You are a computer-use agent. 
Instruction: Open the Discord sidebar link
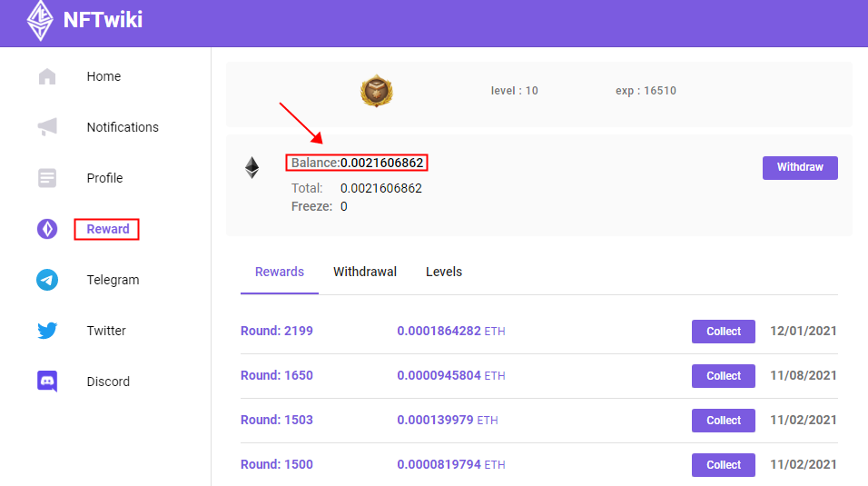tap(108, 382)
